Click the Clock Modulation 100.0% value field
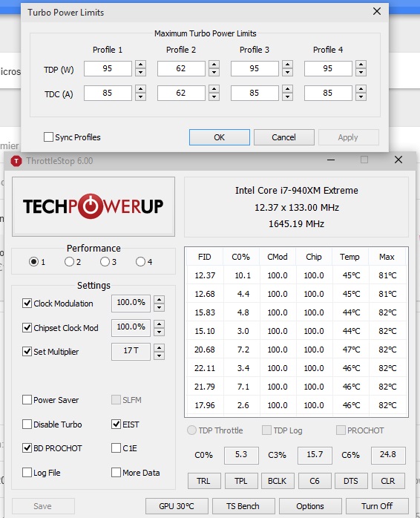The height and width of the screenshot is (518, 420). [131, 303]
